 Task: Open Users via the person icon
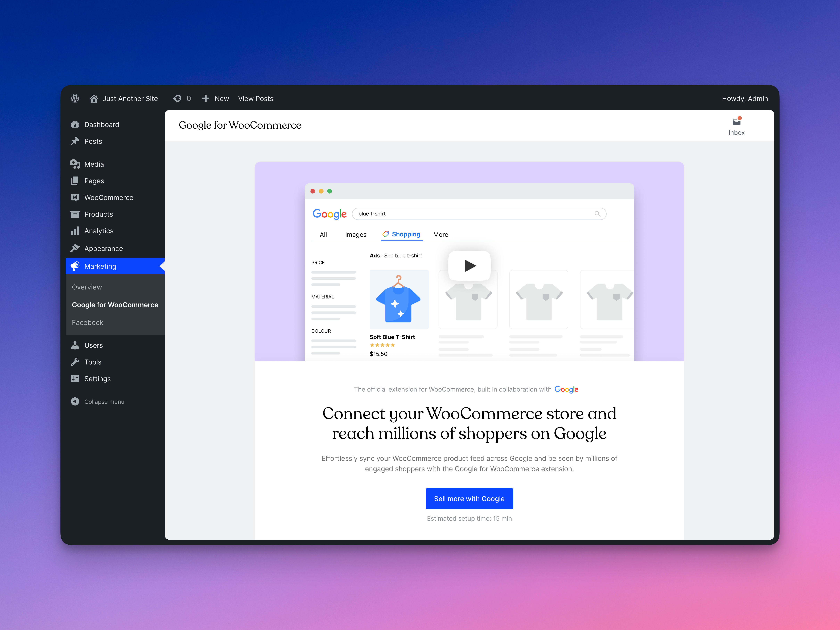tap(75, 345)
